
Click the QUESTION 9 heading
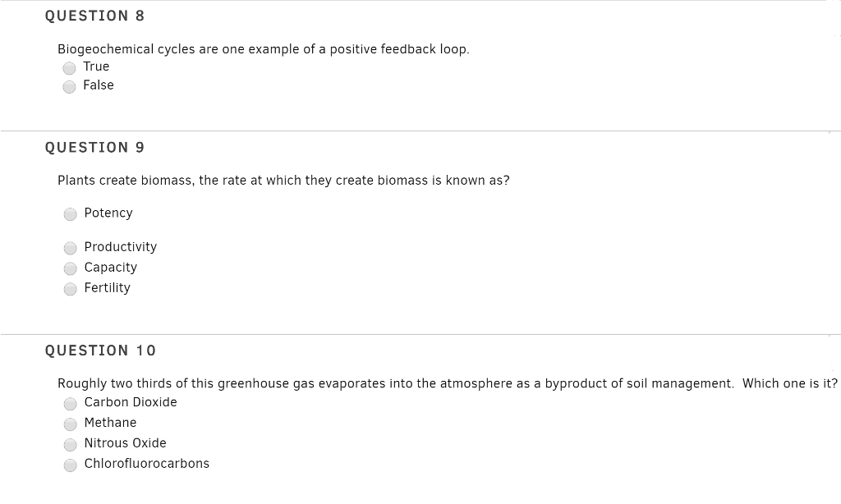coord(94,147)
